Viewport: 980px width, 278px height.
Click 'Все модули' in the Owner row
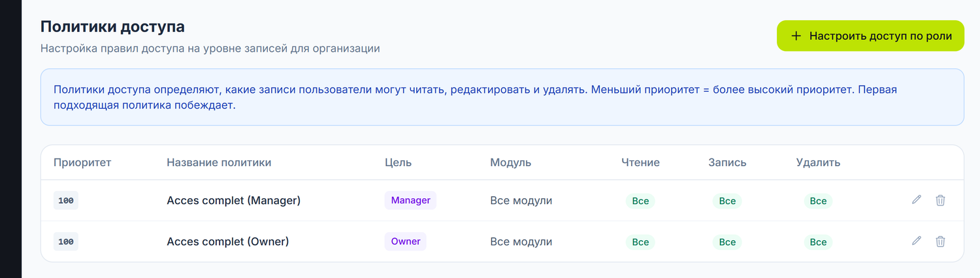(521, 242)
